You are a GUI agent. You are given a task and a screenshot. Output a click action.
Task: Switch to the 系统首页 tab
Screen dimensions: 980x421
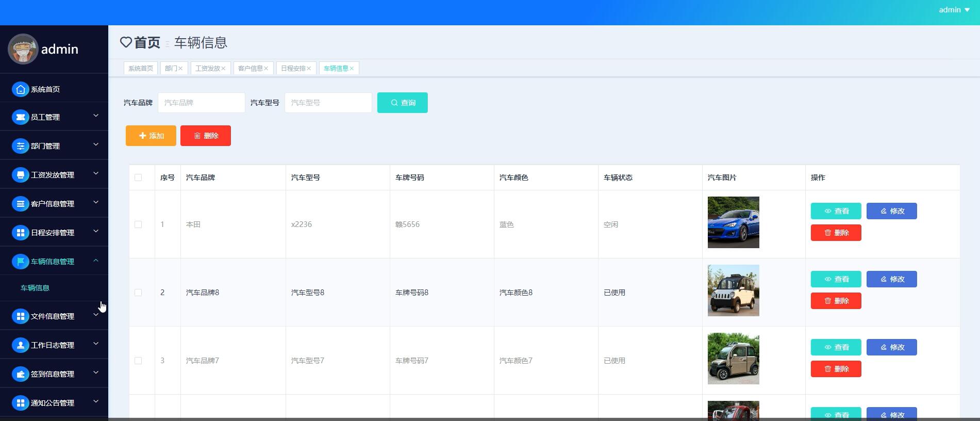(x=141, y=68)
